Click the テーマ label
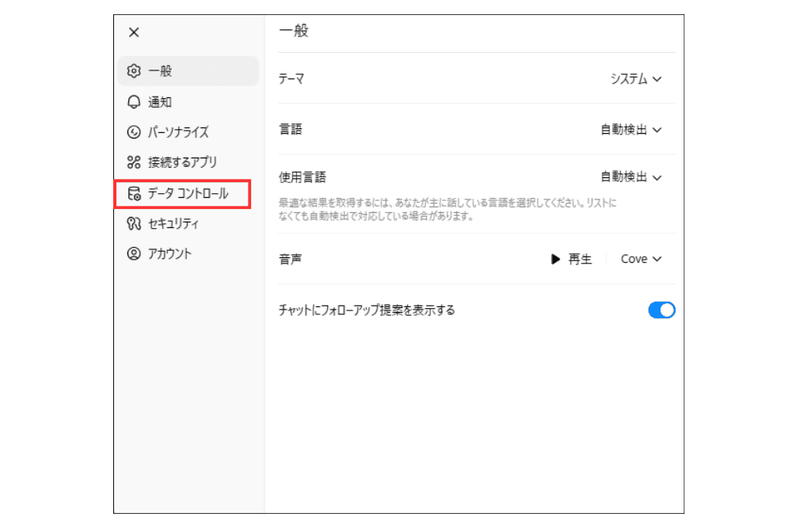This screenshot has height=532, width=811. [291, 79]
